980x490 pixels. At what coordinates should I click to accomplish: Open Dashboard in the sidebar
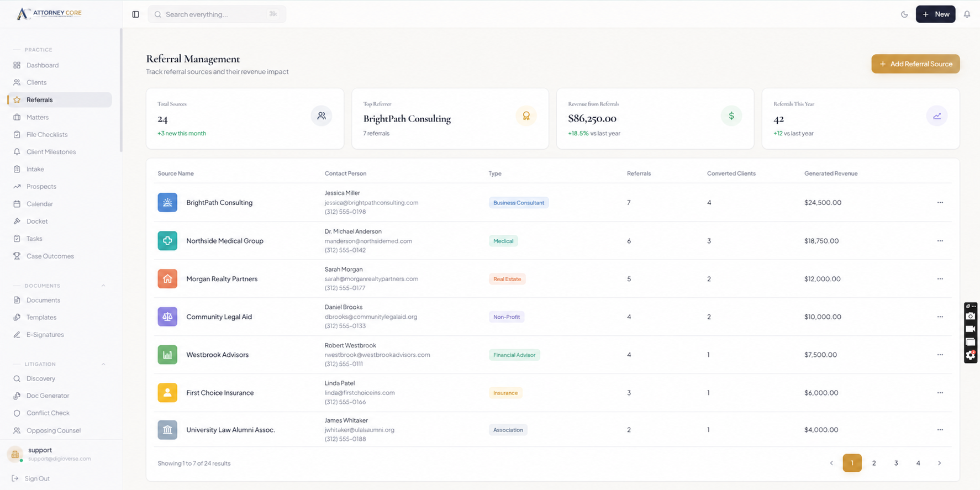click(x=60, y=65)
